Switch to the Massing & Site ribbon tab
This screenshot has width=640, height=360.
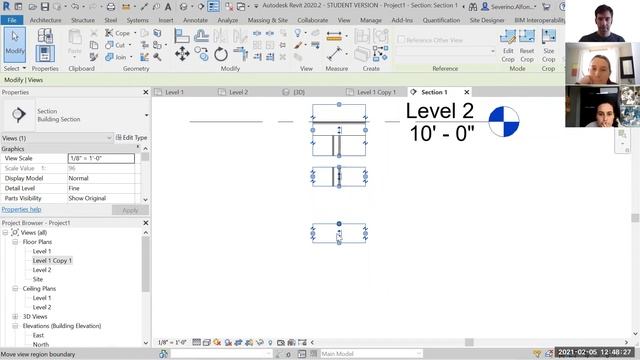(x=268, y=20)
